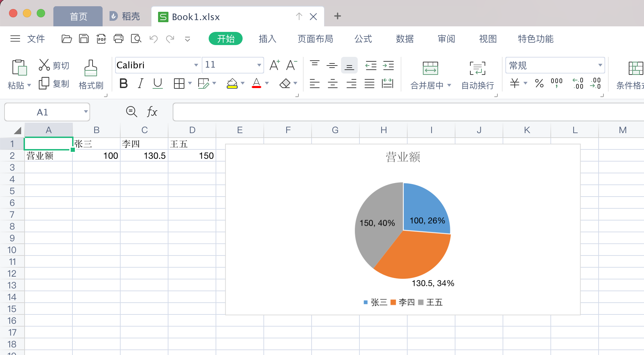Expand the quick access toolbar customize arrow
The height and width of the screenshot is (355, 644).
188,39
